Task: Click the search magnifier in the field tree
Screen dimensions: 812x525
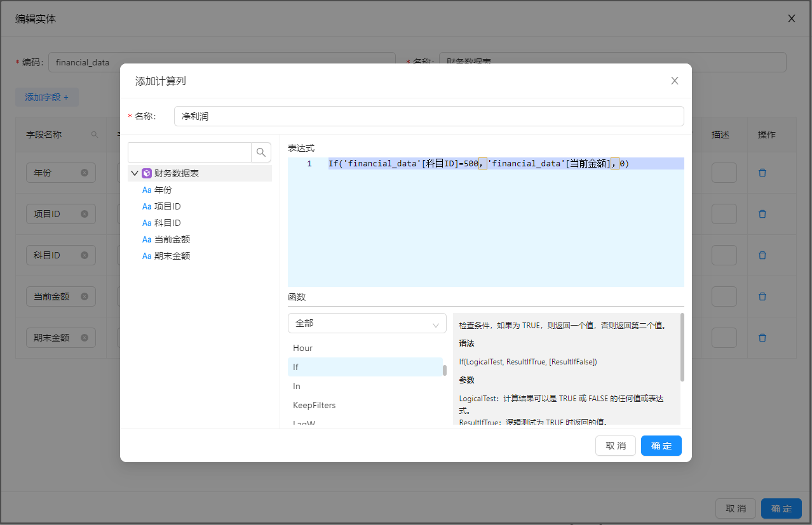Action: coord(261,152)
